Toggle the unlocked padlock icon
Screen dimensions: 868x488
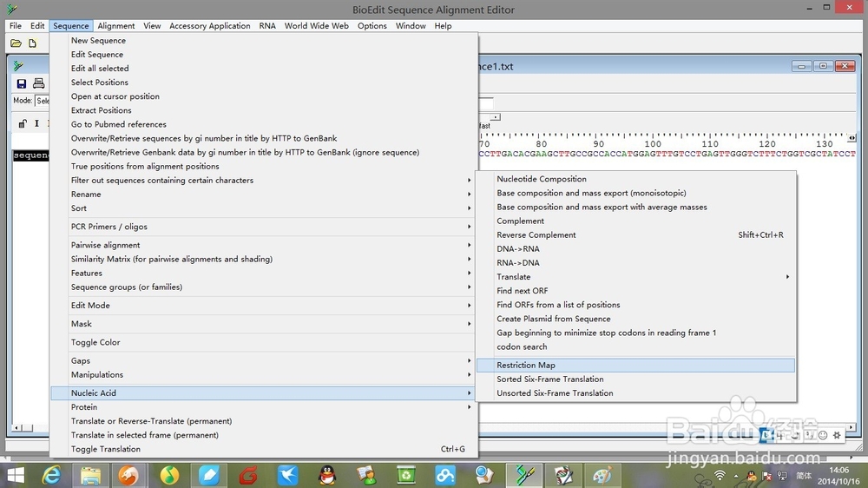point(23,123)
